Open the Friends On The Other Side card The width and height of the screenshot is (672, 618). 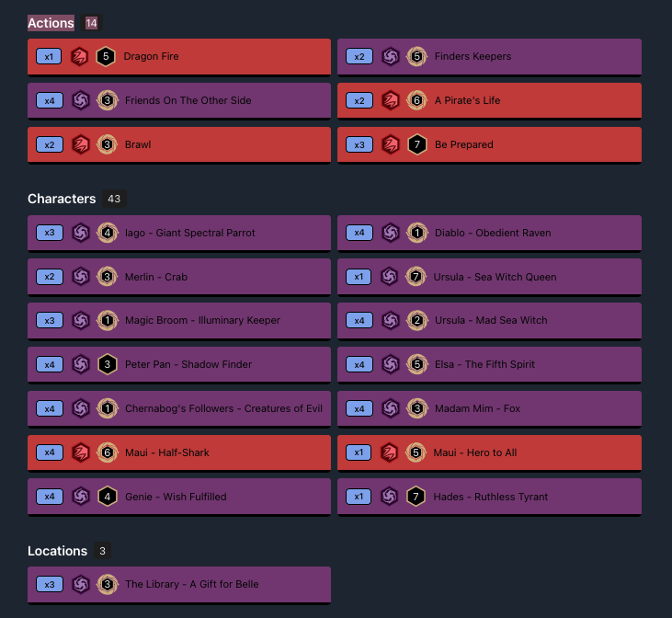[188, 100]
